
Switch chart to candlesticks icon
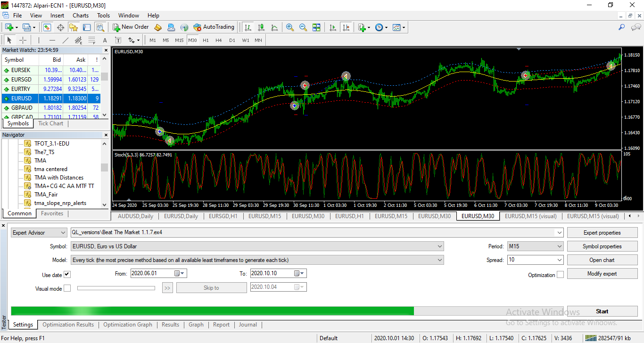[261, 27]
